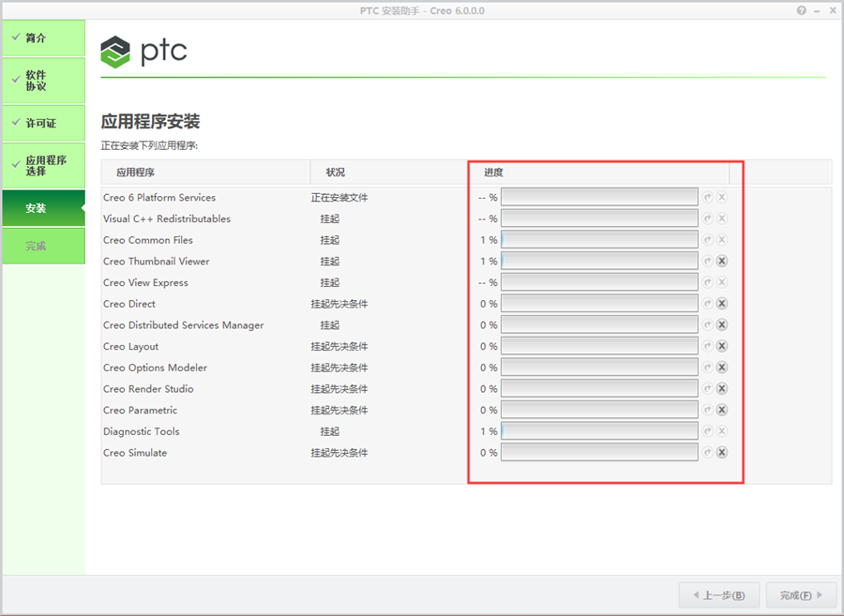
Task: Retry icon for Creo Thumbnail Viewer
Action: 708,261
